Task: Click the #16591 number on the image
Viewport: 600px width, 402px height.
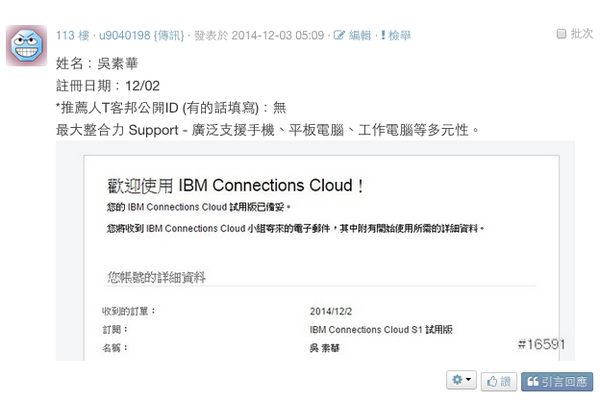Action: point(543,344)
